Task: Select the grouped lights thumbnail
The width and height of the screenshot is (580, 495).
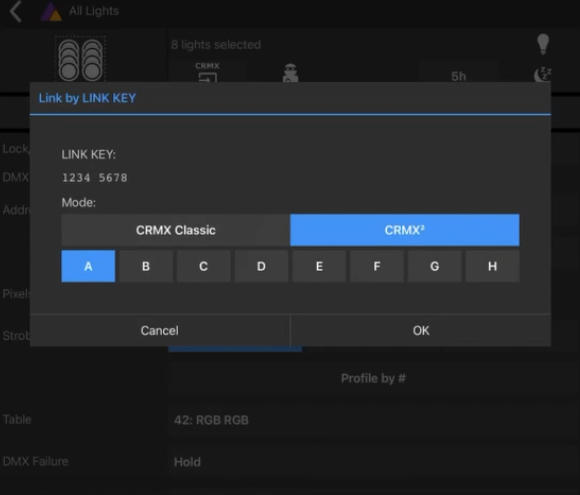Action: pos(80,60)
